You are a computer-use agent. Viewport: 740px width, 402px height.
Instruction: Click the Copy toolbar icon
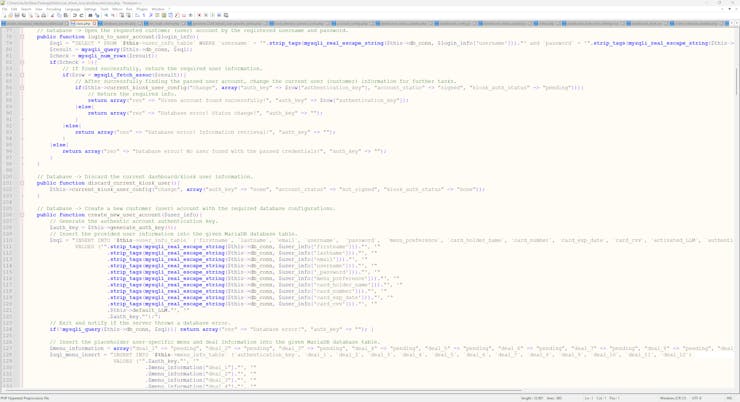tap(59, 15)
